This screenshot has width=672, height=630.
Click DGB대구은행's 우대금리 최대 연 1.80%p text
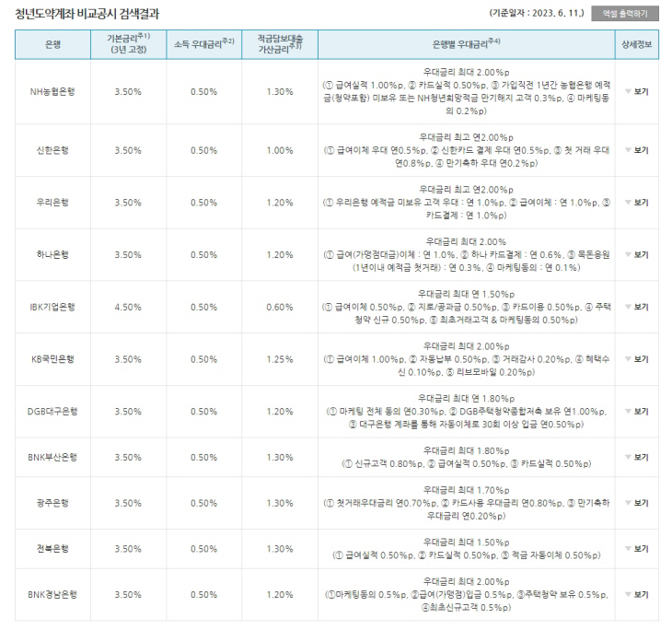pyautogui.click(x=467, y=399)
